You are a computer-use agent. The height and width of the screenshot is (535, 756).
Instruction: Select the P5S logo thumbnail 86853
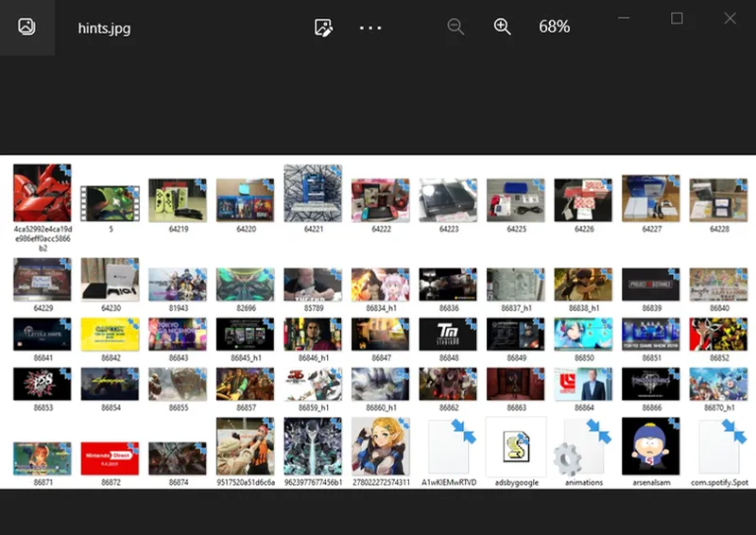[x=43, y=384]
